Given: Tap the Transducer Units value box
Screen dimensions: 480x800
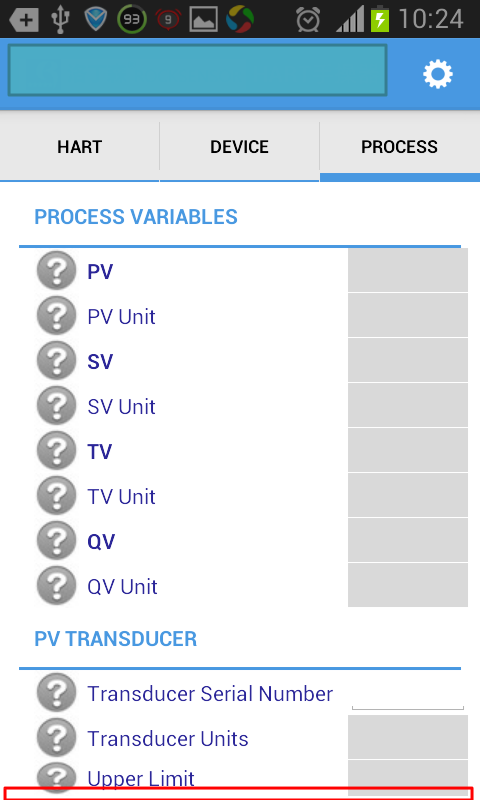Looking at the screenshot, I should pyautogui.click(x=408, y=737).
